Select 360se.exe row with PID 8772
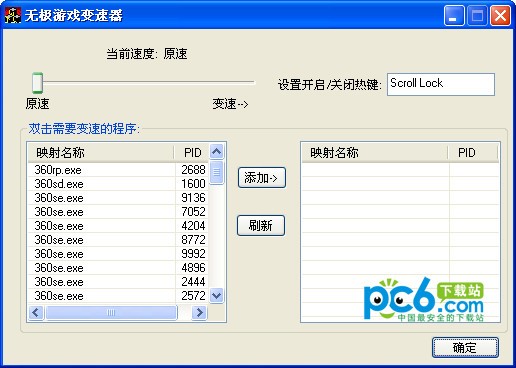The height and width of the screenshot is (368, 516). click(x=118, y=240)
